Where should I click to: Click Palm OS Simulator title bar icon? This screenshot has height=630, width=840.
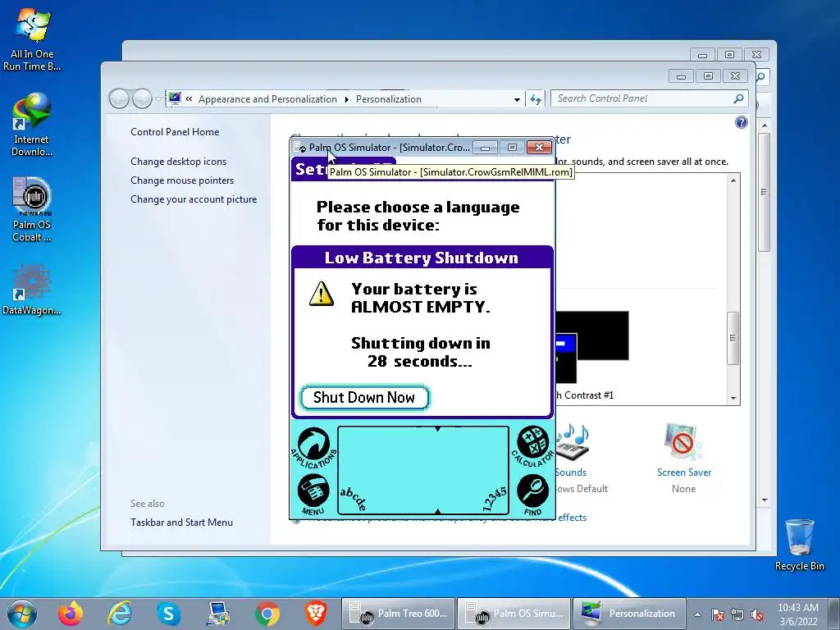tap(300, 148)
